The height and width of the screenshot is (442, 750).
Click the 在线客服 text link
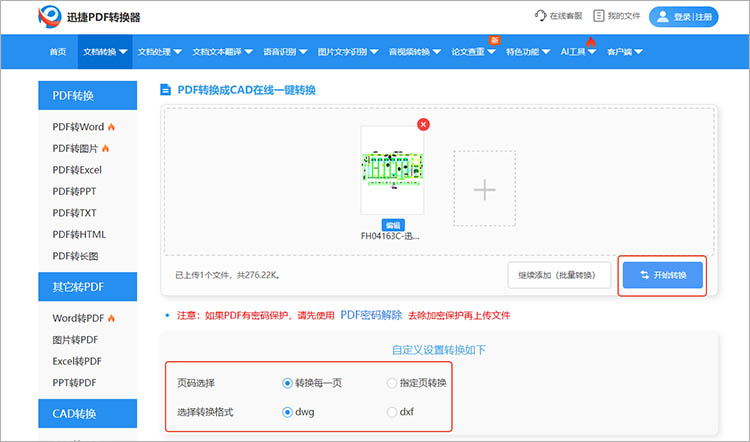click(x=566, y=16)
